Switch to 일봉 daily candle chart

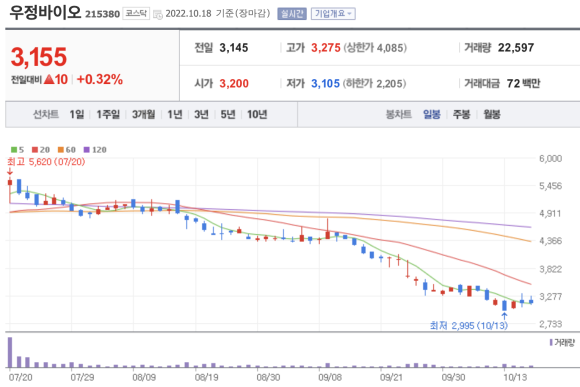click(432, 114)
